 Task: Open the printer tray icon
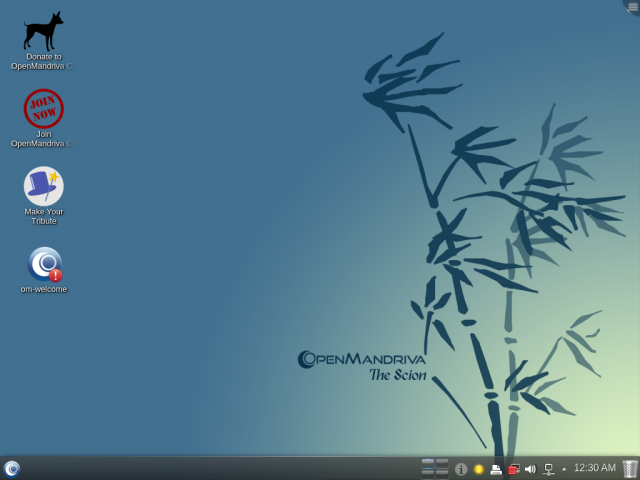496,469
